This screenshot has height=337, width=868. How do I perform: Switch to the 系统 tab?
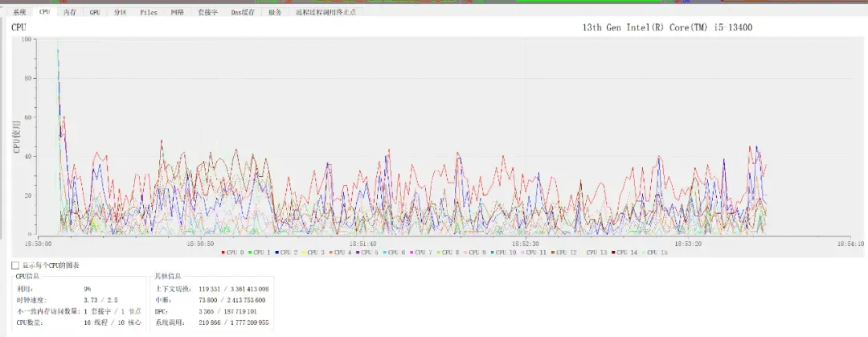click(20, 12)
